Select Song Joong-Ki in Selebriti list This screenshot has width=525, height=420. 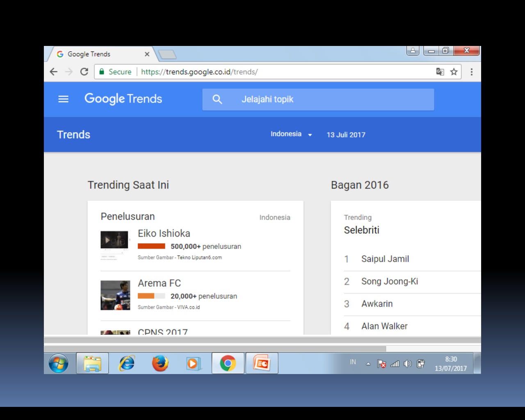pos(390,281)
